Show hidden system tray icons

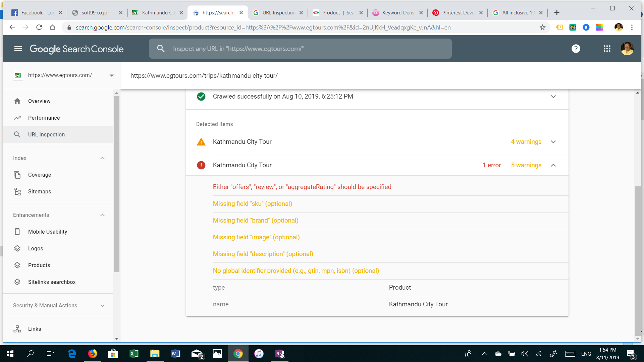[x=485, y=354]
